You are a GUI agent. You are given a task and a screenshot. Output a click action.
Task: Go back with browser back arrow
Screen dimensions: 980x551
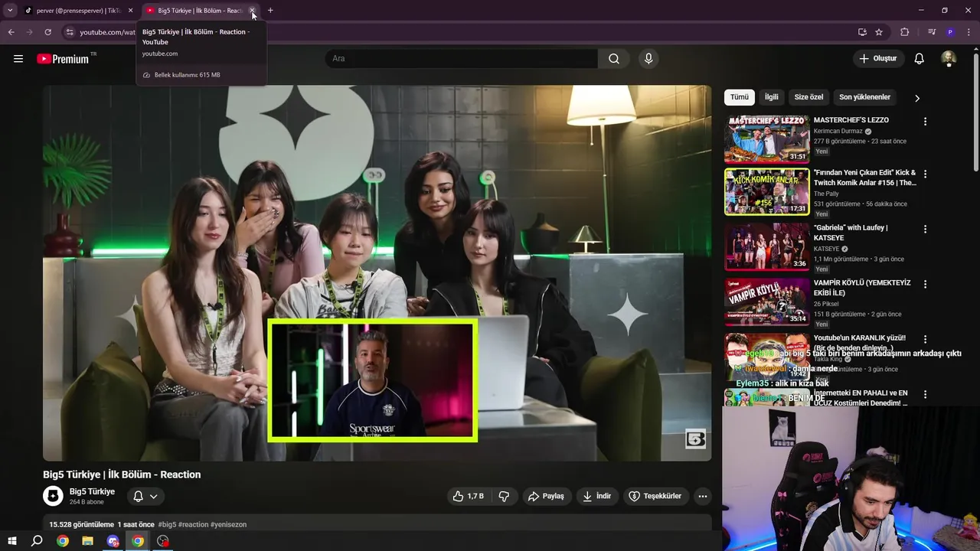click(x=11, y=32)
